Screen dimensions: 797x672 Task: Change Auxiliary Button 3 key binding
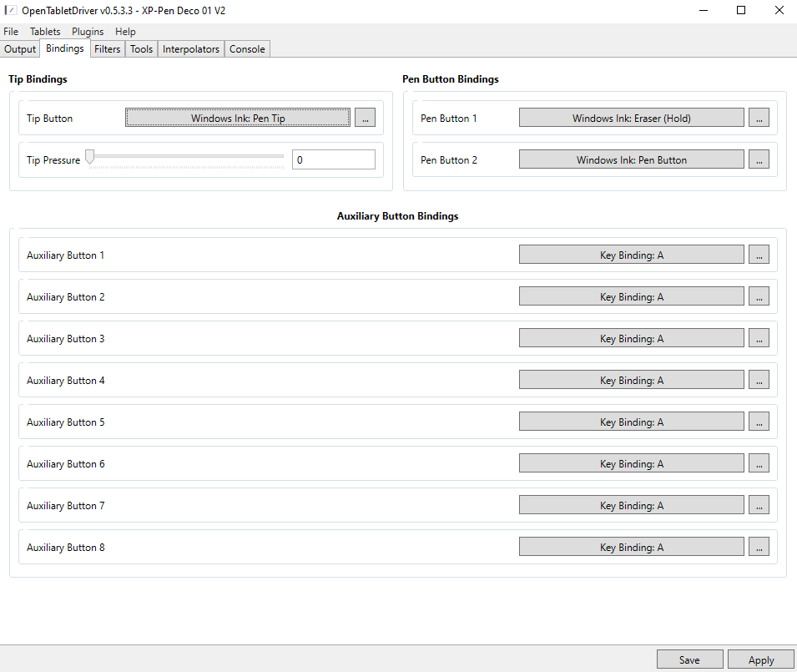tap(631, 338)
